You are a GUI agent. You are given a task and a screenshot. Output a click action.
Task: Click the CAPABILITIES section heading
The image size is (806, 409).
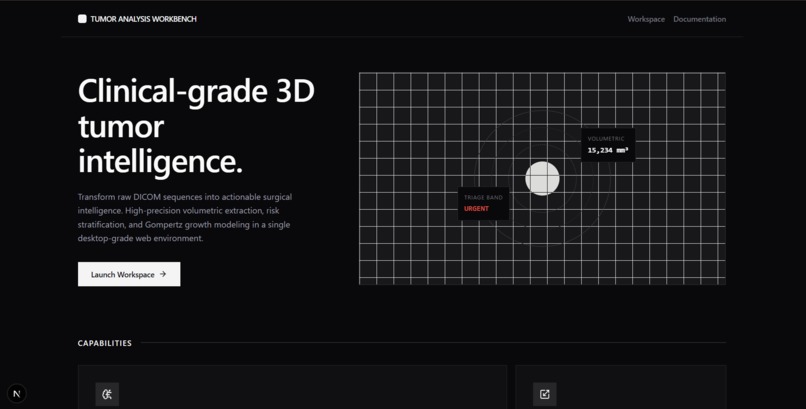point(105,343)
